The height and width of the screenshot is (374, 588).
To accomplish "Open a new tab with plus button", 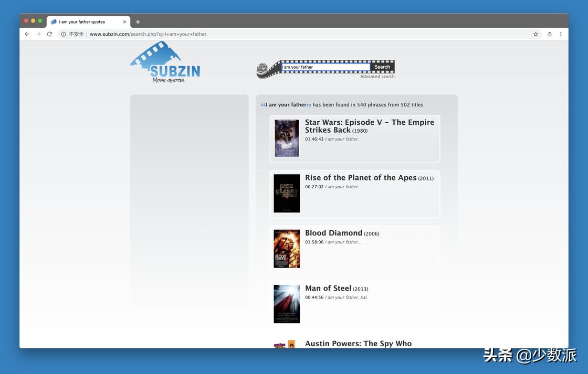I will click(x=138, y=22).
